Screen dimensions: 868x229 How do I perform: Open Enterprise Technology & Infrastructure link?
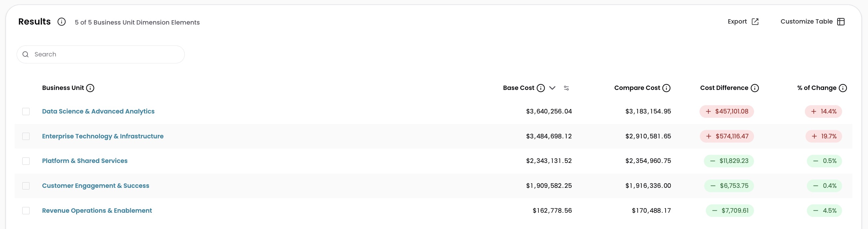pos(103,136)
